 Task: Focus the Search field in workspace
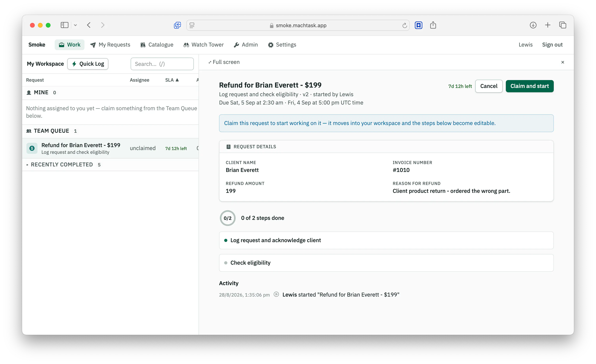point(162,64)
